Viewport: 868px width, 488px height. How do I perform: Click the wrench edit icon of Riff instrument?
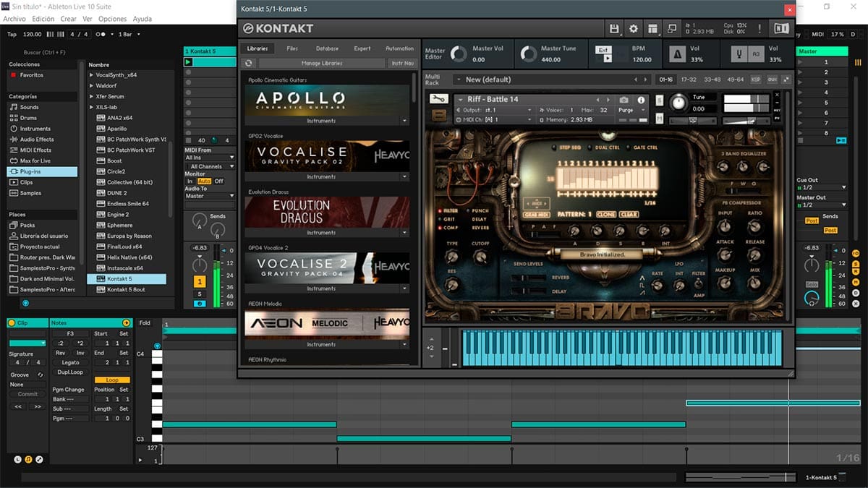(x=439, y=99)
